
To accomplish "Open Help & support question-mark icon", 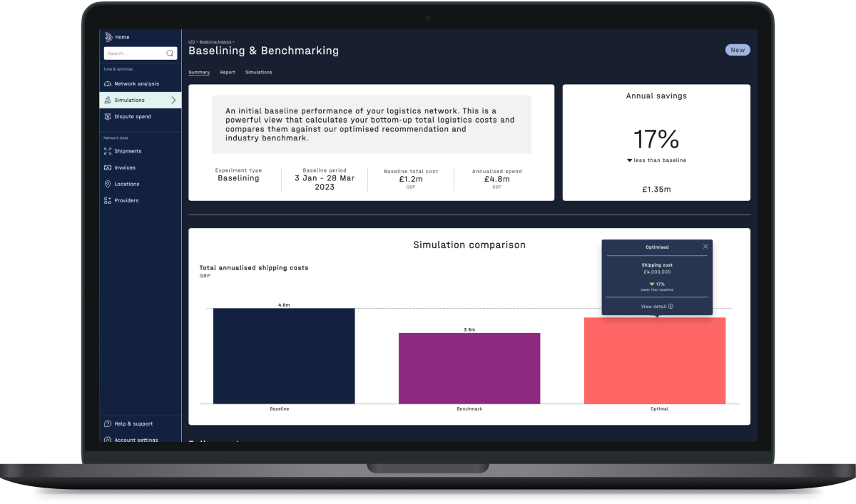I will coord(108,423).
